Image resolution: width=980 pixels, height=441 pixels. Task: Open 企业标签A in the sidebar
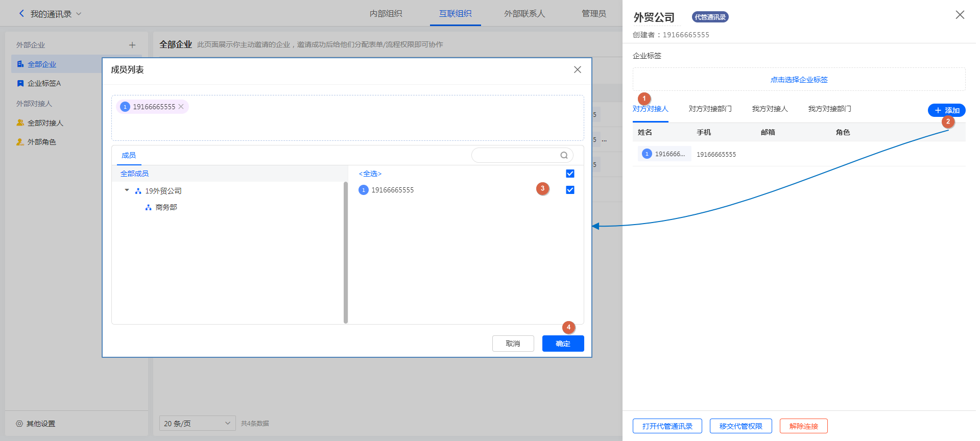[x=44, y=83]
